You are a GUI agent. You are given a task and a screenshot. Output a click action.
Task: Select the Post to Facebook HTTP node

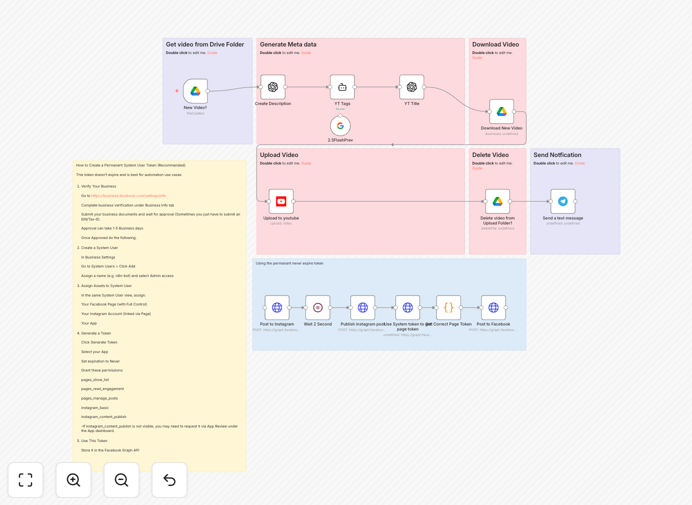[x=493, y=308]
